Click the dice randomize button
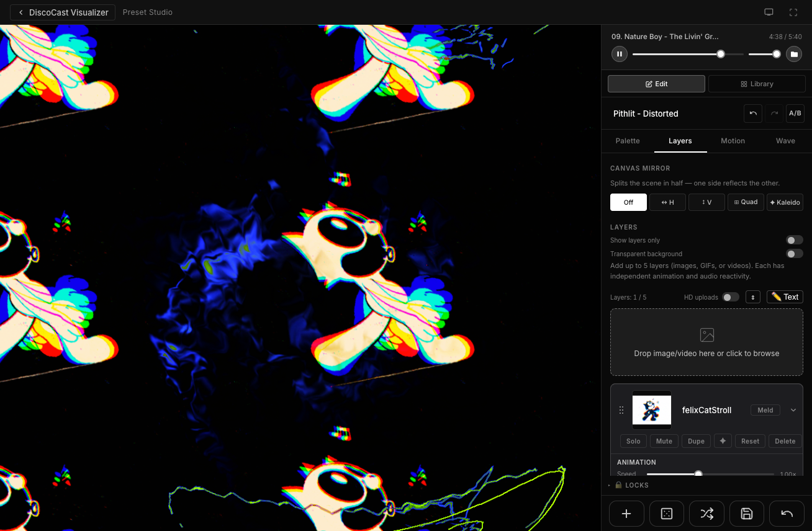This screenshot has height=531, width=812. [x=667, y=514]
